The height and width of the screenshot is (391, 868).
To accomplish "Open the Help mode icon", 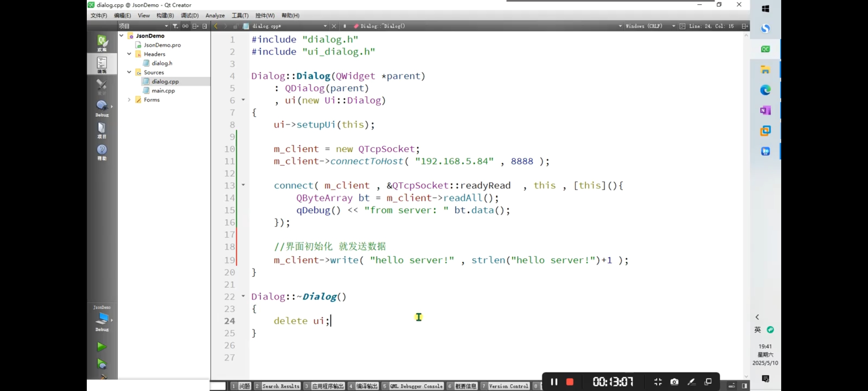I will [102, 152].
